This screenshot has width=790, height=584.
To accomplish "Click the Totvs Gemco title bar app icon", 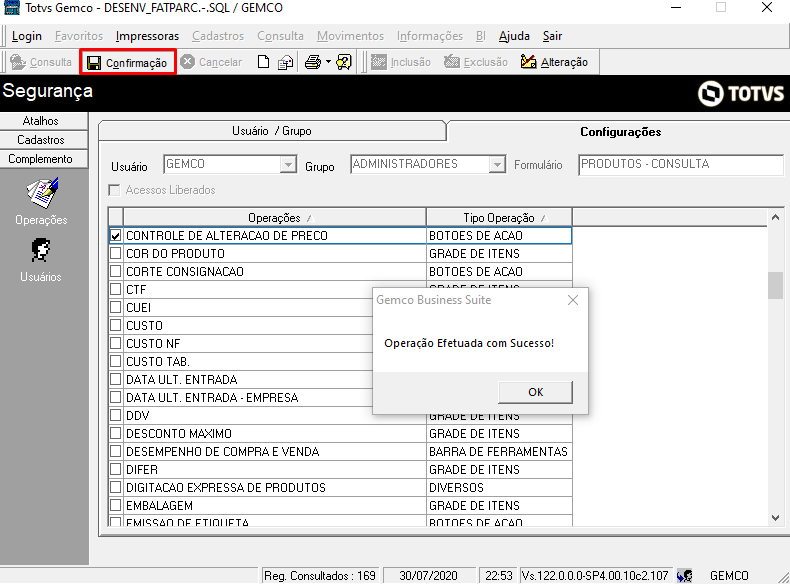I will click(x=12, y=8).
